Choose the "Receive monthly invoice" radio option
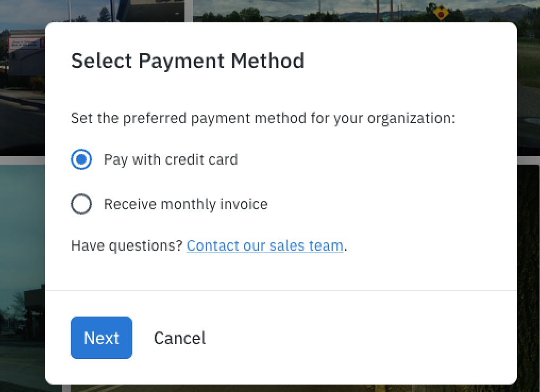The image size is (540, 392). 81,204
